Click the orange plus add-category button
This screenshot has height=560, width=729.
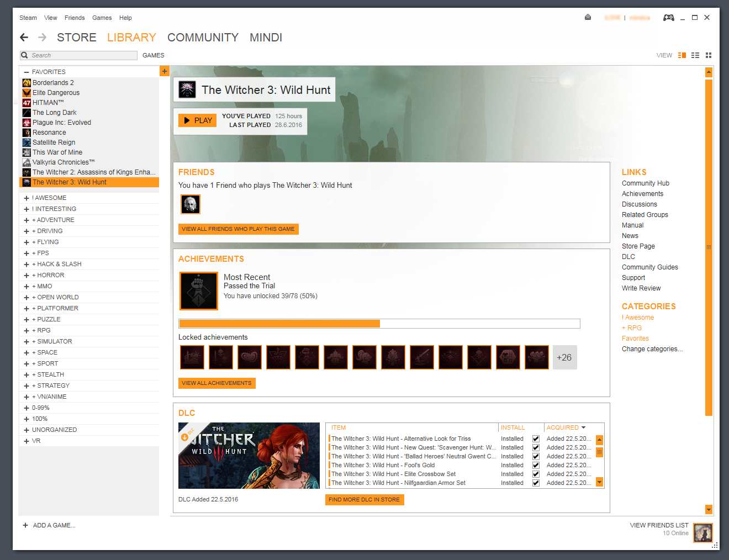tap(165, 71)
